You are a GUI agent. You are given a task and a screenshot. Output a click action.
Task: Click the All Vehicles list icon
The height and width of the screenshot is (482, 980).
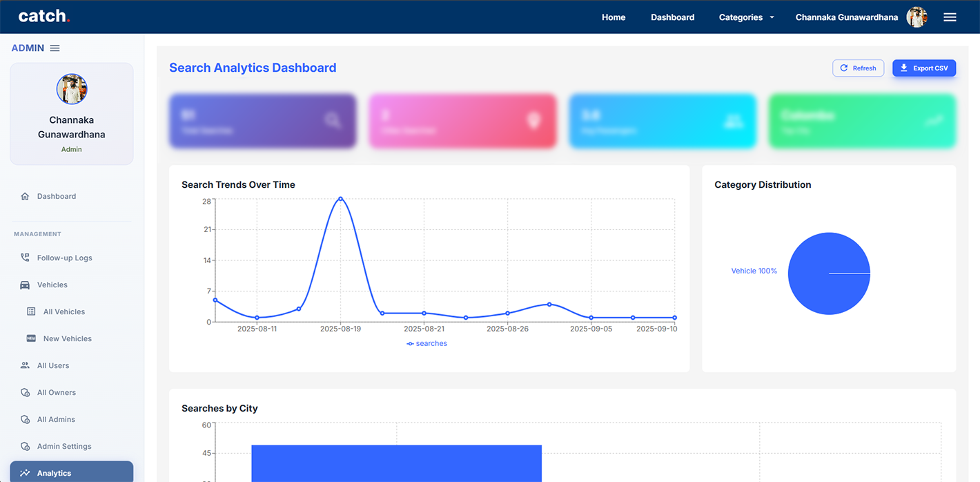pos(31,311)
